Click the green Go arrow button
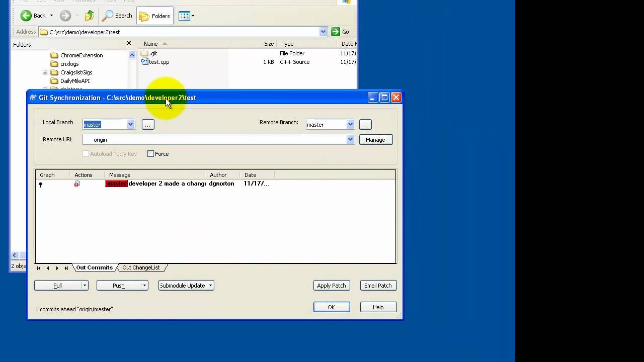 coord(336,32)
